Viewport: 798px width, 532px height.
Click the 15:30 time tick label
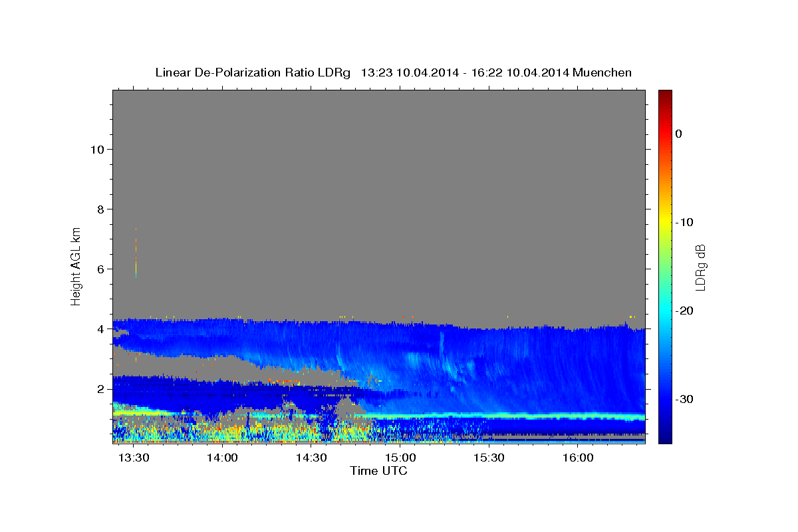[x=489, y=458]
